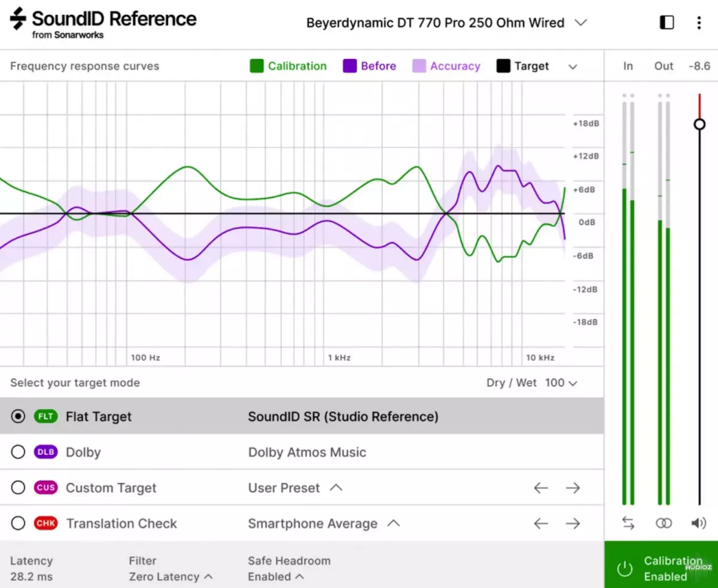Image resolution: width=718 pixels, height=588 pixels.
Task: Click the 10 kHz axis label
Action: (x=540, y=358)
